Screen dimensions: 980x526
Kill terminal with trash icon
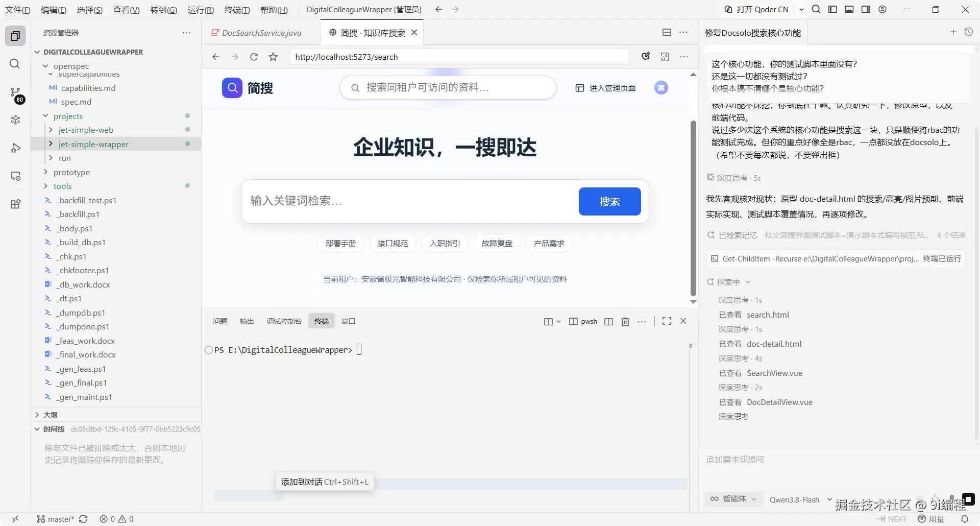[x=625, y=321]
